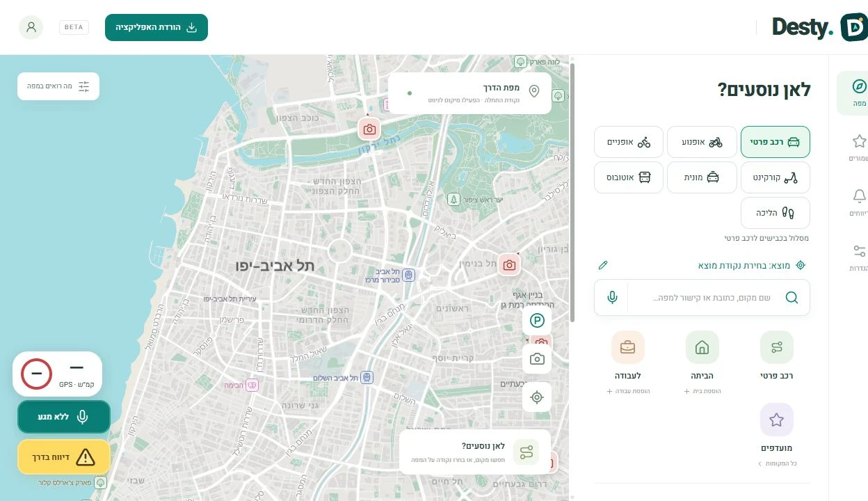
Task: Select the אוטובוס bus travel mode
Action: (629, 177)
